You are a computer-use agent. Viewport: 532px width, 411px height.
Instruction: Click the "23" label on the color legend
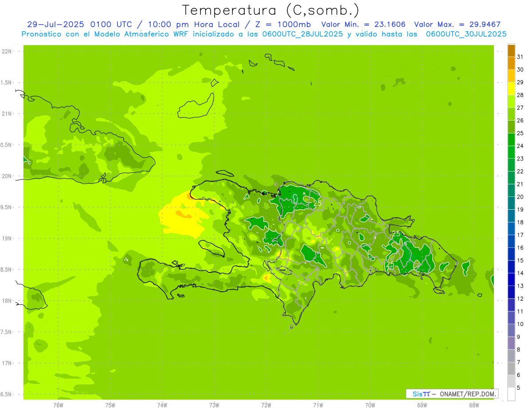520,159
